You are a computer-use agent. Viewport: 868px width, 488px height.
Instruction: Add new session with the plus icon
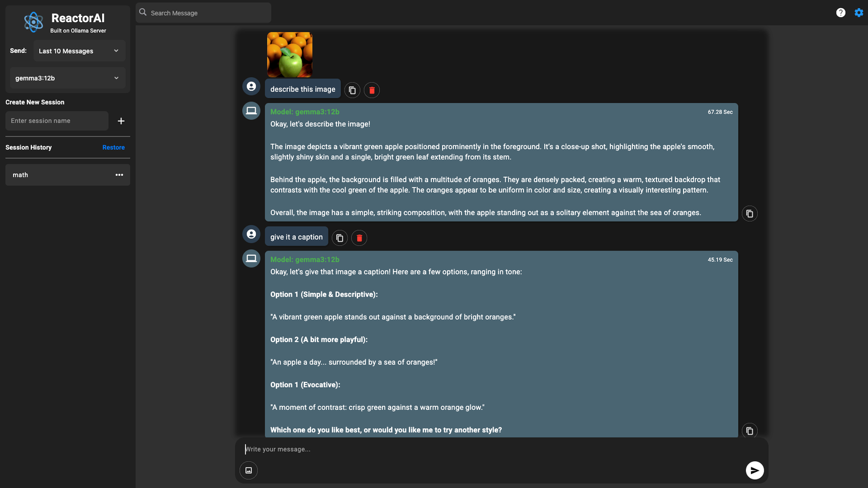[121, 121]
